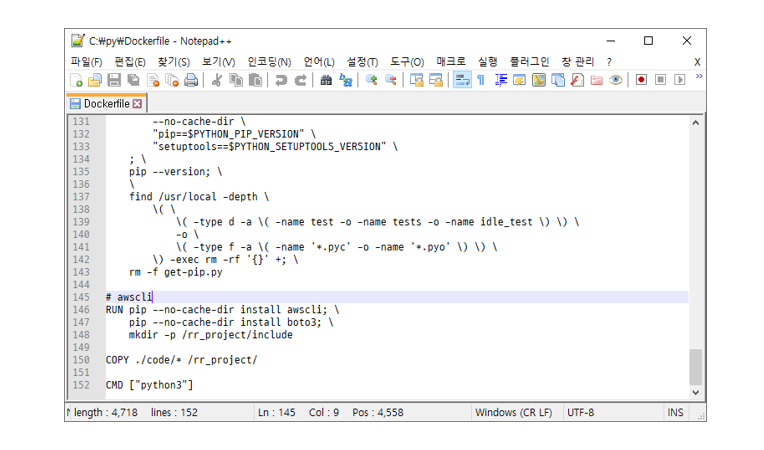Screen dimensions: 764x450
Task: Click the scroll up arrow of the editor
Action: [x=696, y=123]
